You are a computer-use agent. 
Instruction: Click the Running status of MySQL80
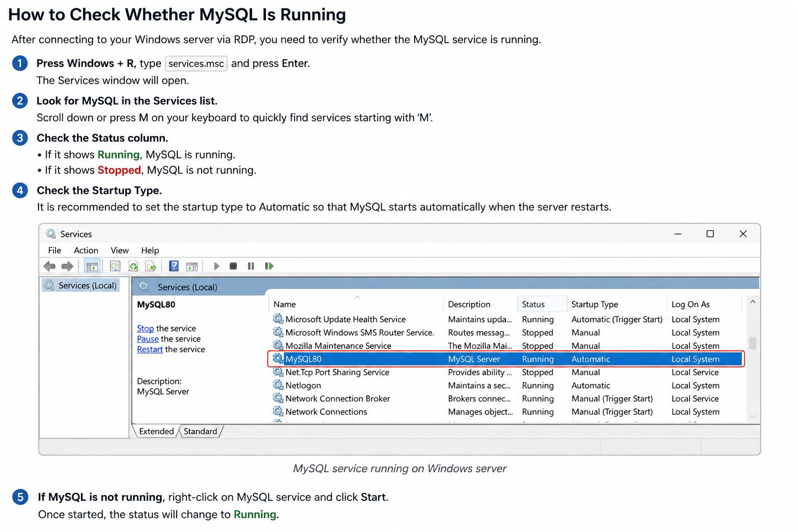pyautogui.click(x=538, y=359)
